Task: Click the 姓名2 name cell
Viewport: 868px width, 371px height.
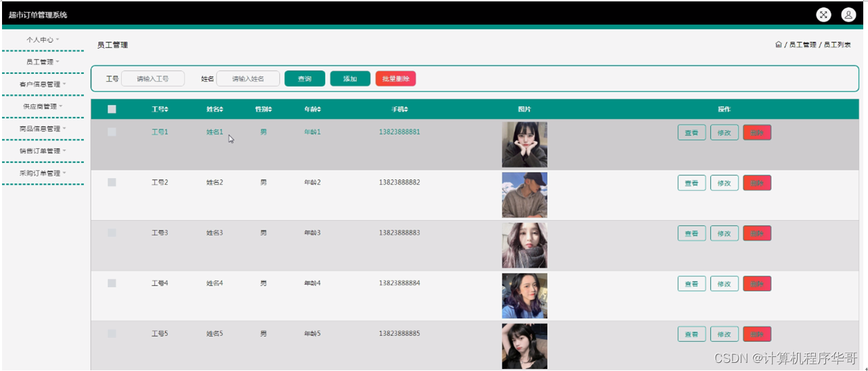Action: pyautogui.click(x=215, y=182)
